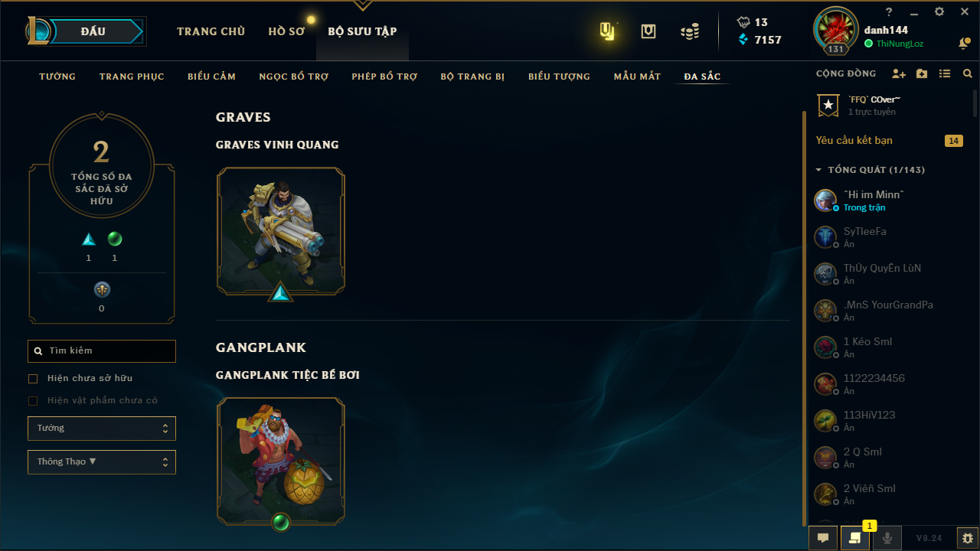
Task: Click the add folder icon in social panel
Action: coord(922,74)
